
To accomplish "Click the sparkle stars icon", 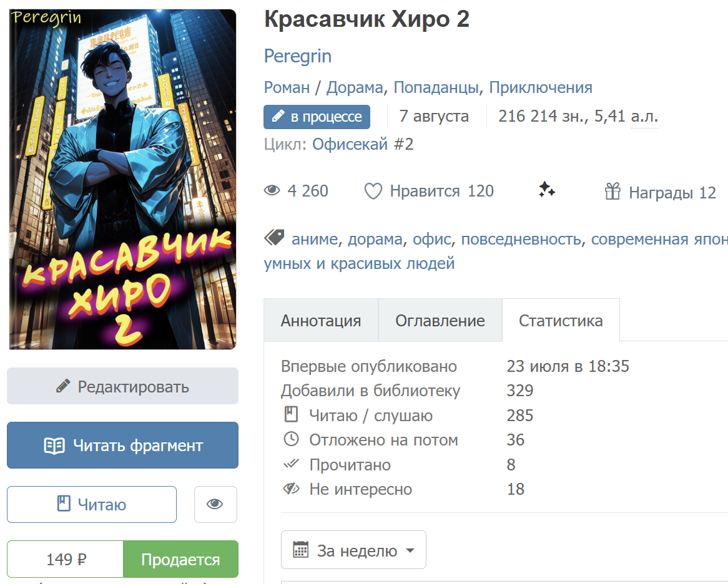I will pos(547,190).
